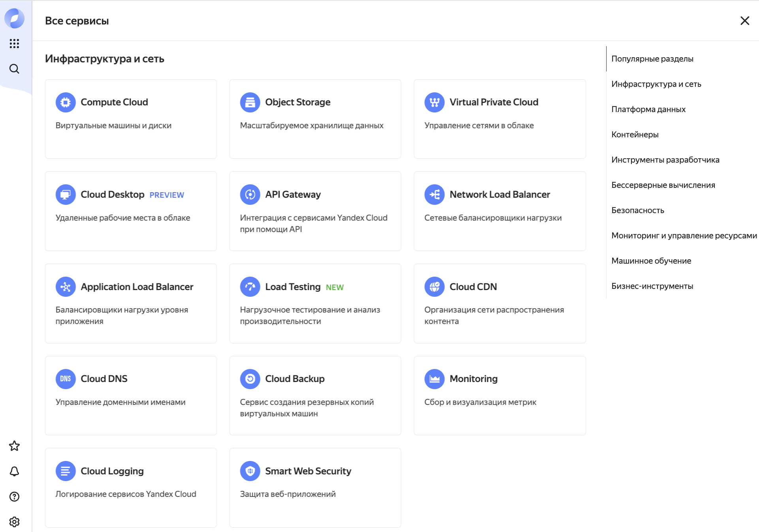The height and width of the screenshot is (532, 759).
Task: Open Cloud Logging service title
Action: pyautogui.click(x=112, y=471)
